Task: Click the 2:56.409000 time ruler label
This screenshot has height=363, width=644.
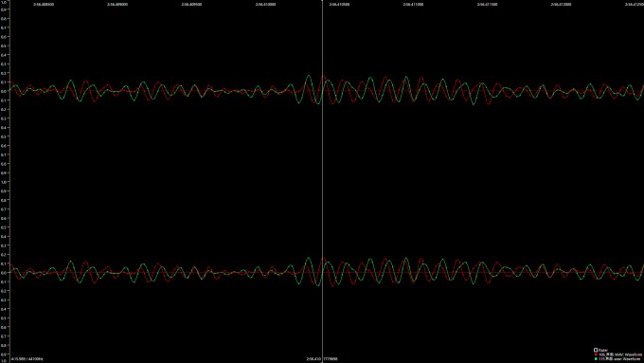Action: coord(117,4)
